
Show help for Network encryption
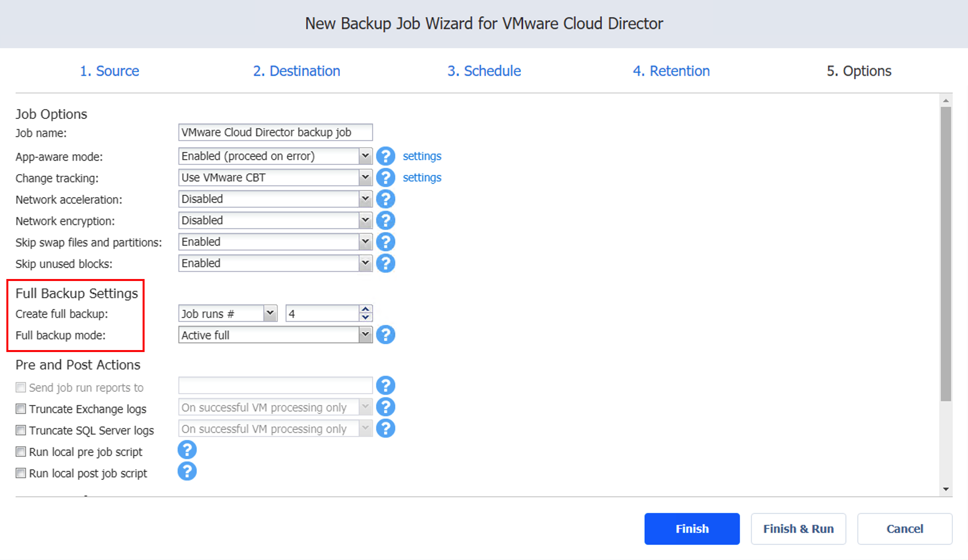[385, 220]
